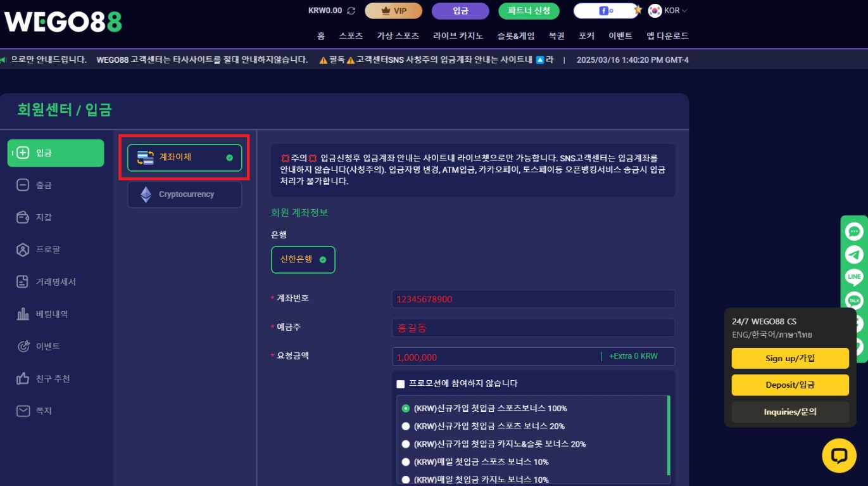Open the KOR language dropdown
Image resolution: width=868 pixels, height=486 pixels.
tap(676, 11)
